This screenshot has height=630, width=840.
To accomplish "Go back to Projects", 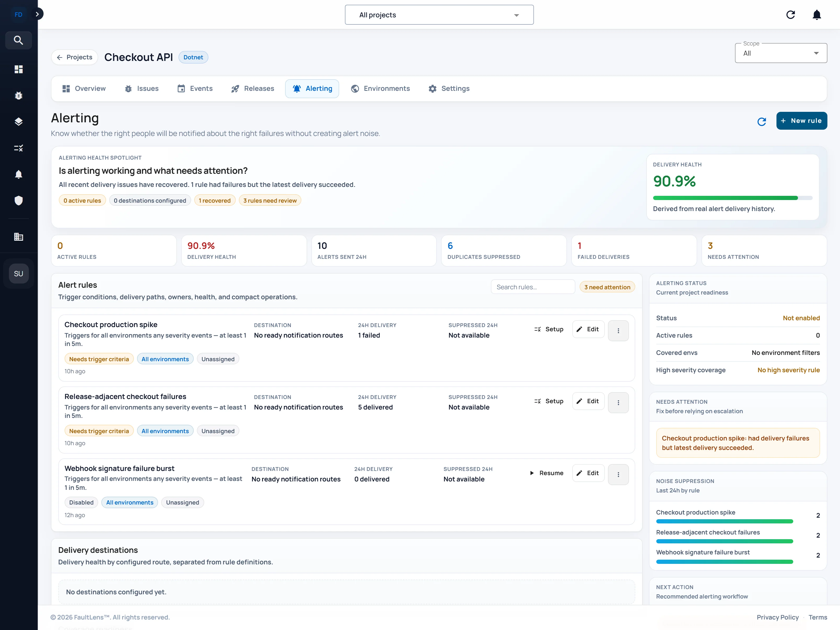I will [75, 57].
